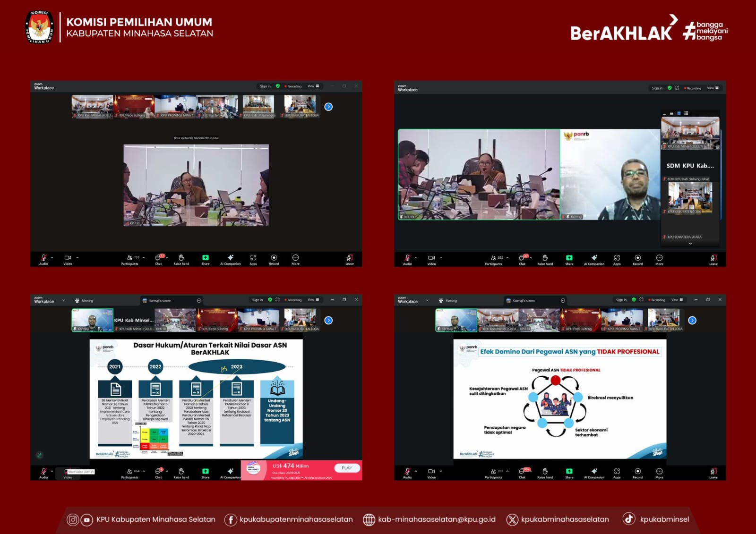Open Chat in the Efek Domino slide window
Screen dimensions: 756x534
(522, 472)
